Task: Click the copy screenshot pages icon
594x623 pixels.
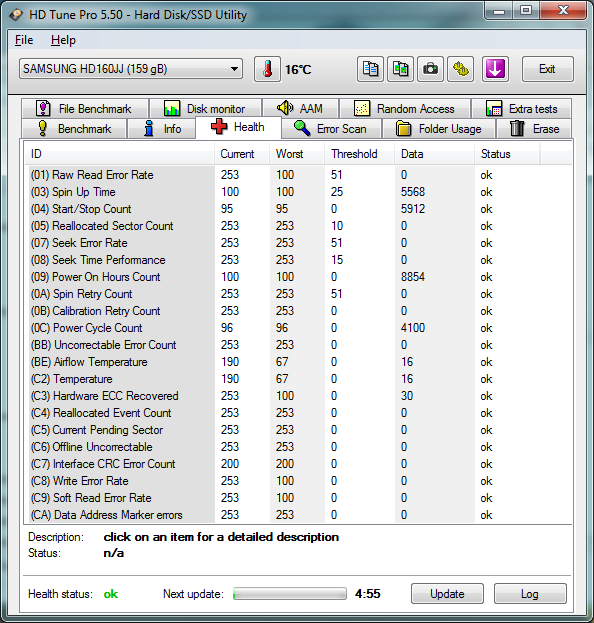Action: tap(401, 69)
